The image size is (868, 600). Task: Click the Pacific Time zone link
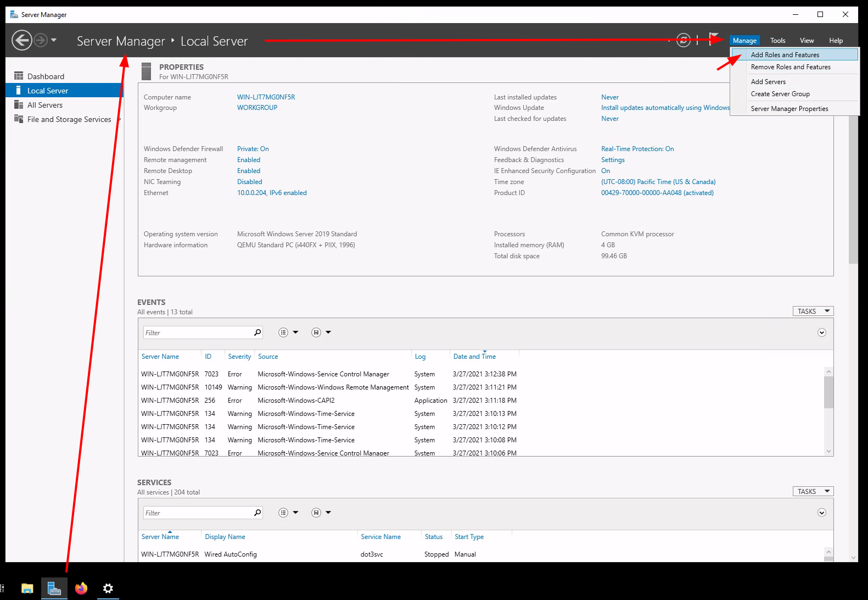pyautogui.click(x=658, y=182)
